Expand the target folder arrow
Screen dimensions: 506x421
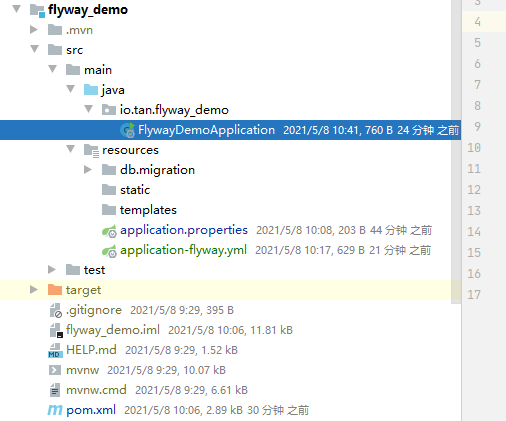point(34,289)
